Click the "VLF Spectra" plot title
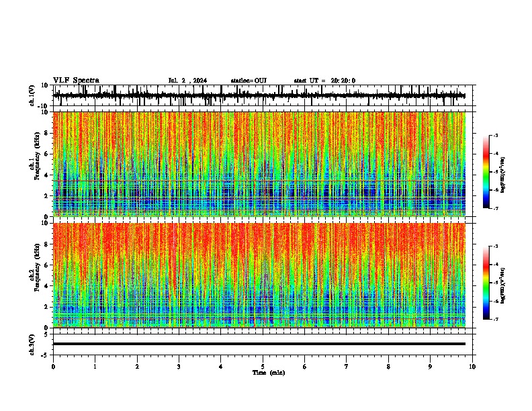 click(x=76, y=81)
